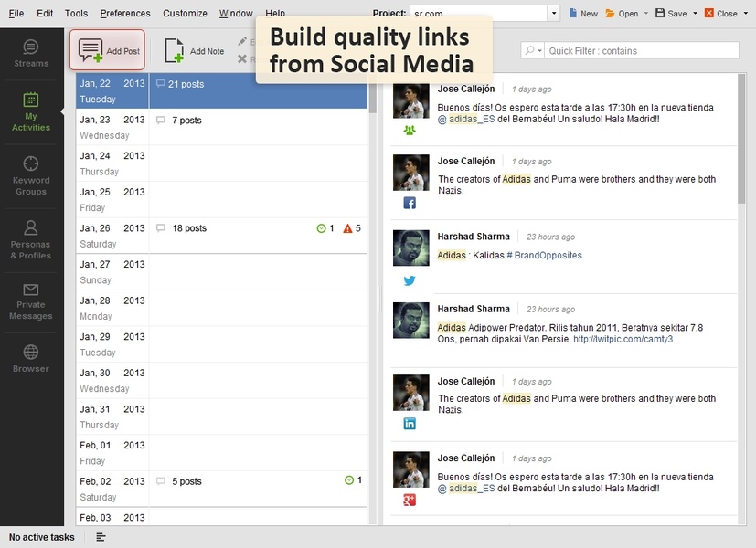Click the posts bubble icon on Feb 02 row

(161, 481)
